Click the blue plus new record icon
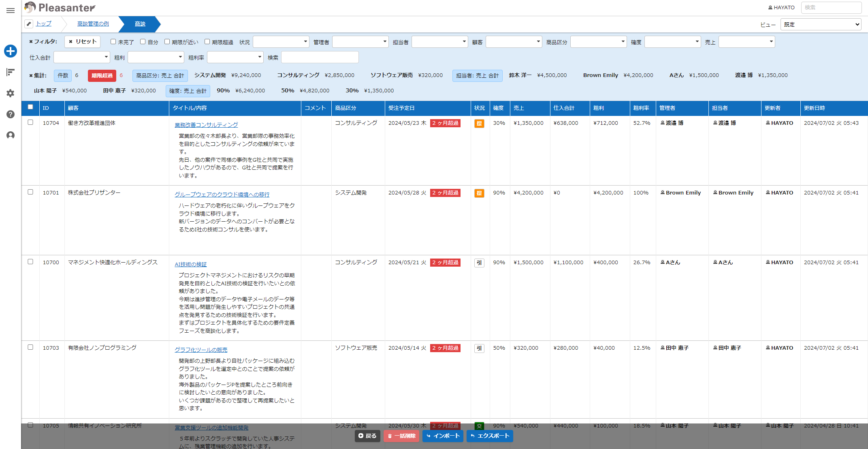 point(11,51)
